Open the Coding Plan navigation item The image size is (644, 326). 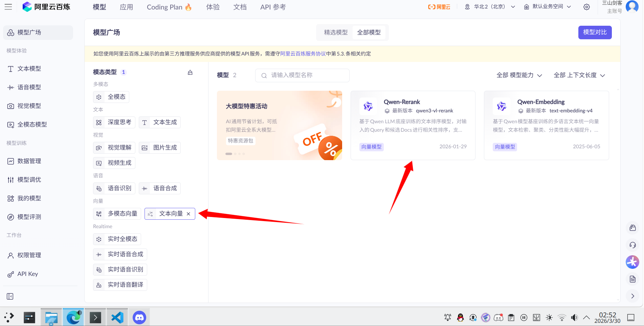[170, 7]
